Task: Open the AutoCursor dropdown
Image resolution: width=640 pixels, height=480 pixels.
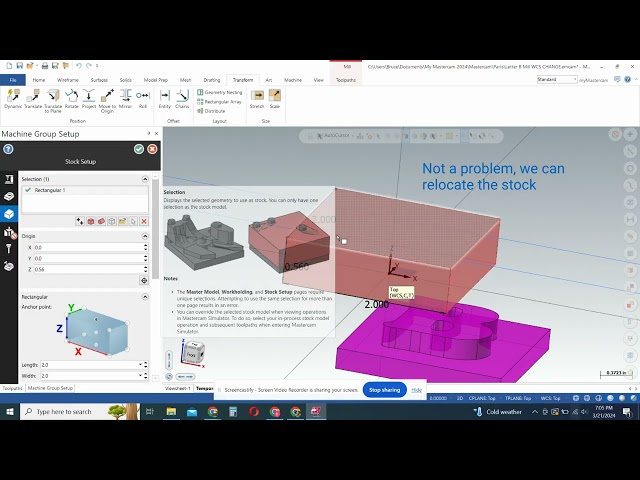Action: [353, 136]
